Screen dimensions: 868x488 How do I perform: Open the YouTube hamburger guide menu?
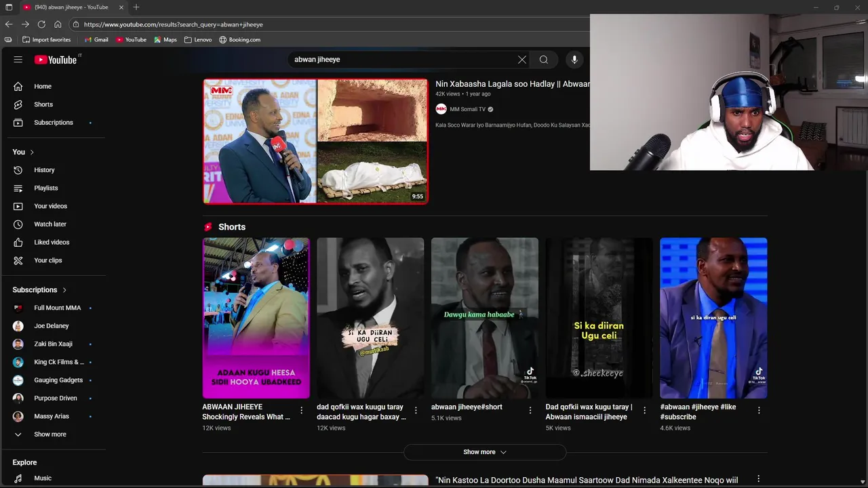click(18, 60)
